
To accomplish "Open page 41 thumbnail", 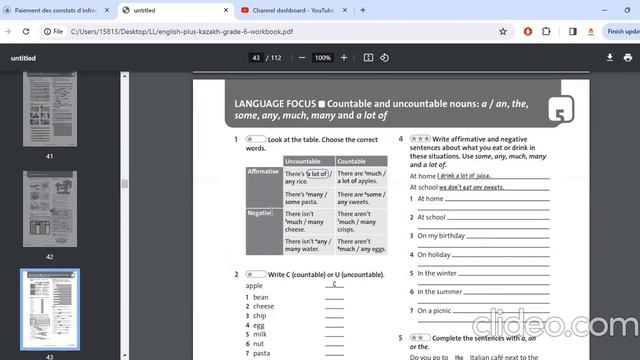I will pyautogui.click(x=50, y=109).
